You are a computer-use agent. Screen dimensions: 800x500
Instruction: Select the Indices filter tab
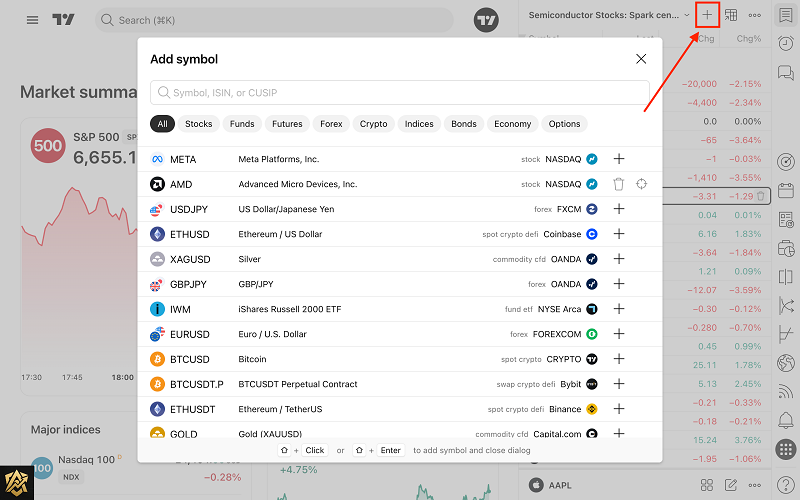419,123
